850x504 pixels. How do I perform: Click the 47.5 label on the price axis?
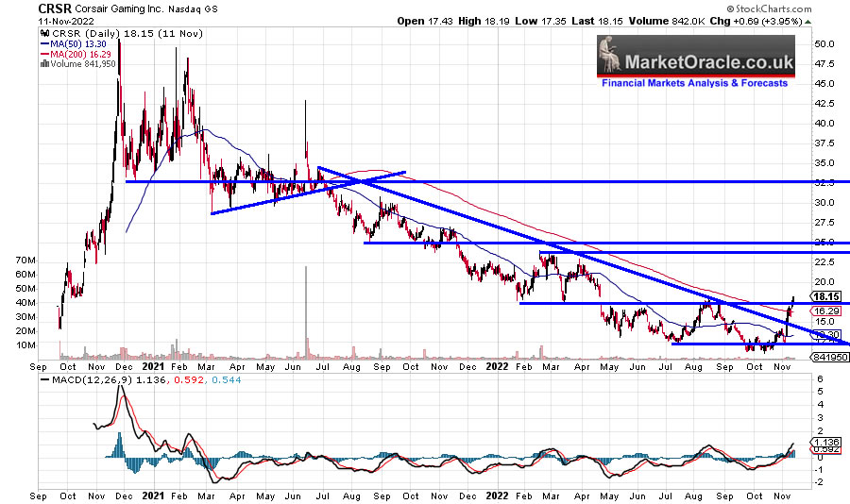point(824,64)
